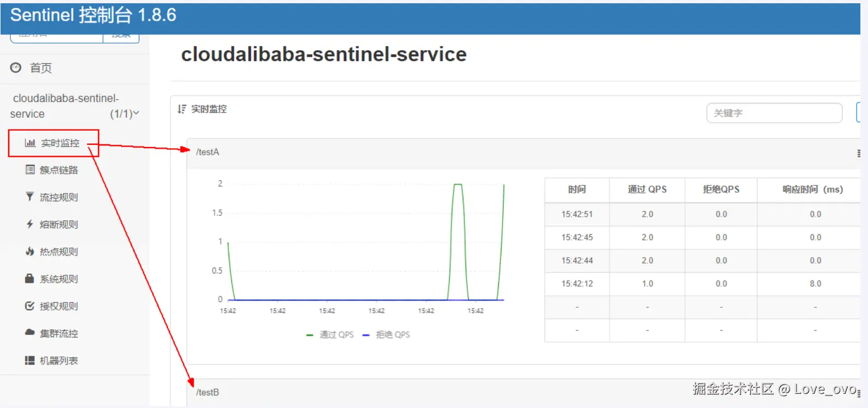Click the Sentinel 控制台 1.8.6 title
Viewport: 868px width, 408px height.
point(93,15)
